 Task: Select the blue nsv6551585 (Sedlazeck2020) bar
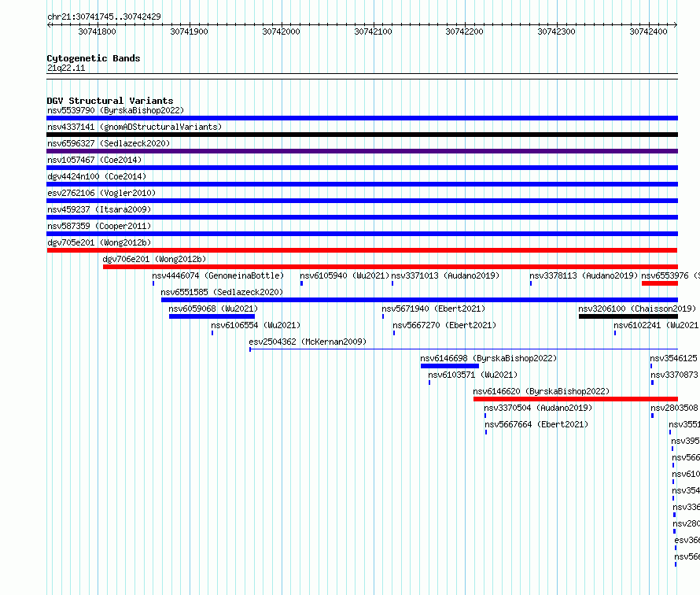pos(420,300)
